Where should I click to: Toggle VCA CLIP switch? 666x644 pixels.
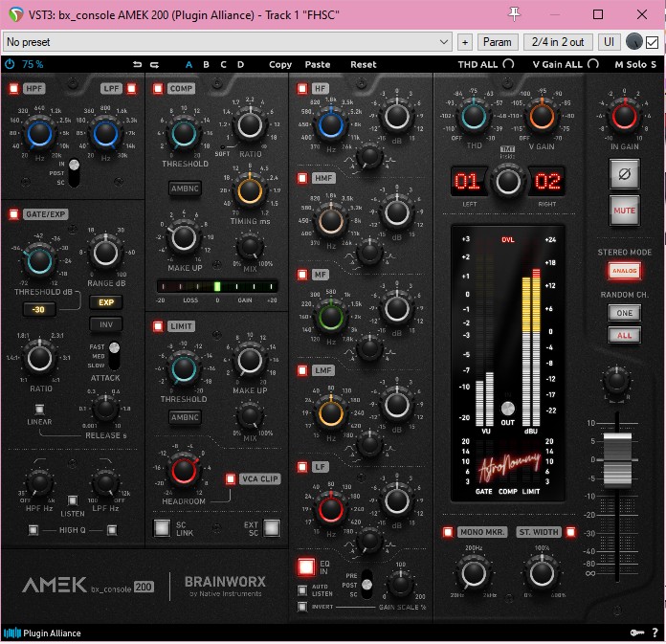click(x=231, y=479)
